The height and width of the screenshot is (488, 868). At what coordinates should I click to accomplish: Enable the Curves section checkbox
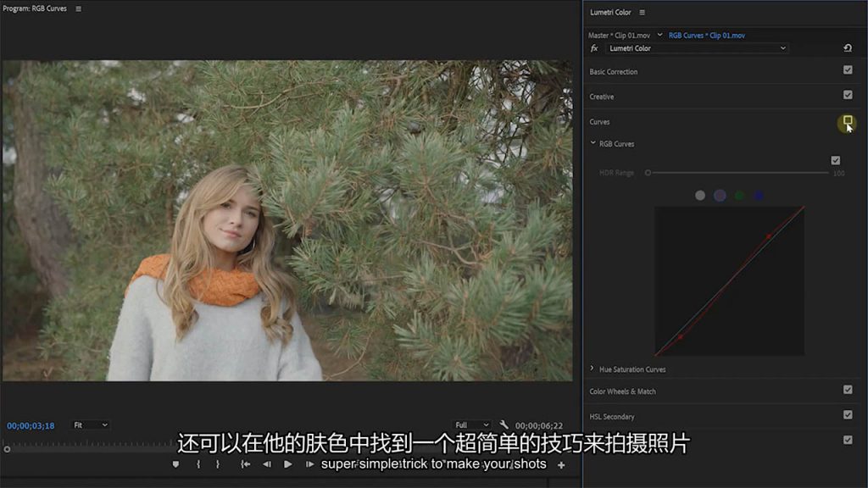point(848,121)
